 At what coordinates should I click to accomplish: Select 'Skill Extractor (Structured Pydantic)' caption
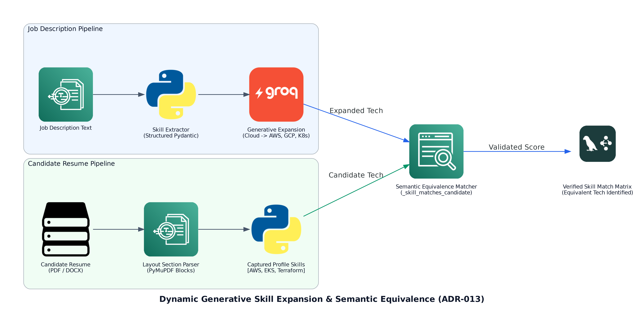(x=171, y=133)
